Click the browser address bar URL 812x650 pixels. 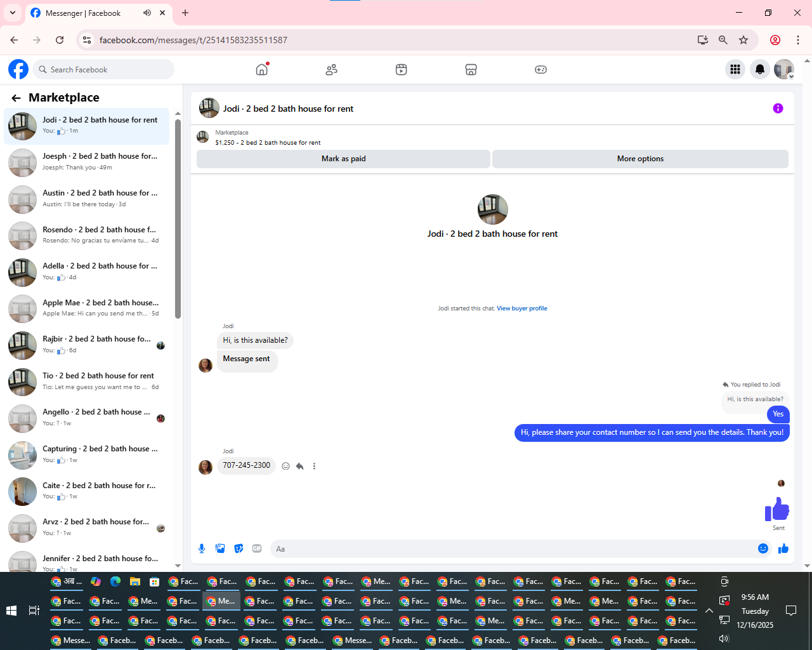(193, 40)
